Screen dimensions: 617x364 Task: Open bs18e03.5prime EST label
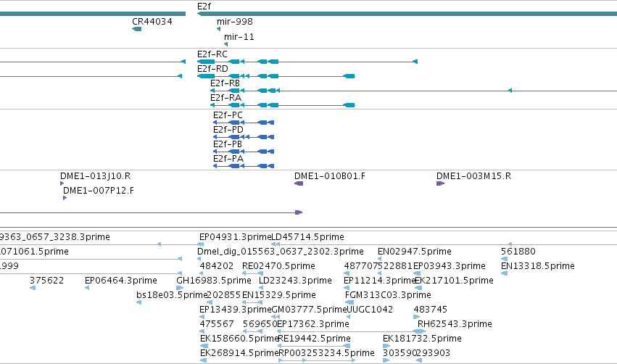click(172, 296)
